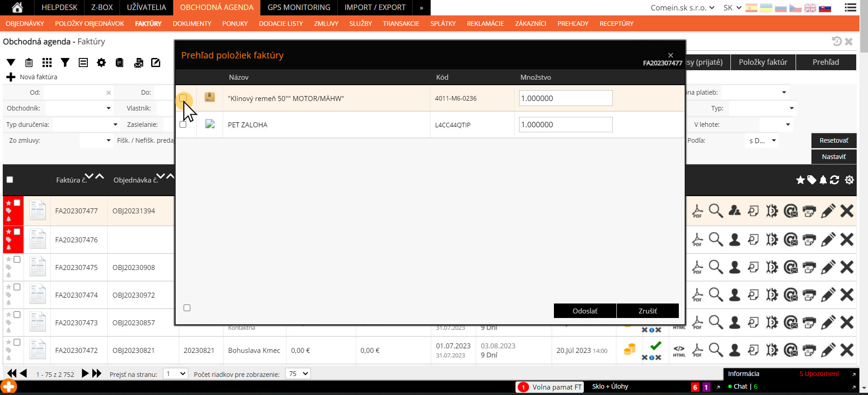Toggle checkbox for invoice FA202307475 row

[17, 259]
